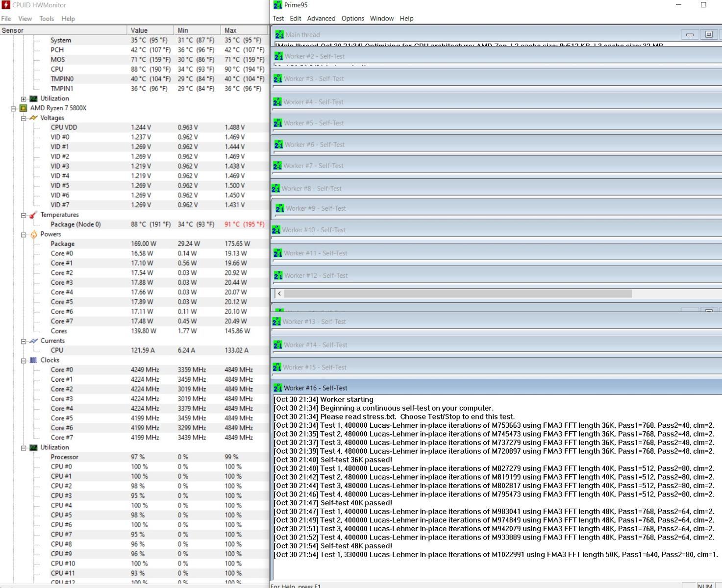Click the Worker #11 Self-Test window icon
This screenshot has height=588, width=722.
pos(277,253)
